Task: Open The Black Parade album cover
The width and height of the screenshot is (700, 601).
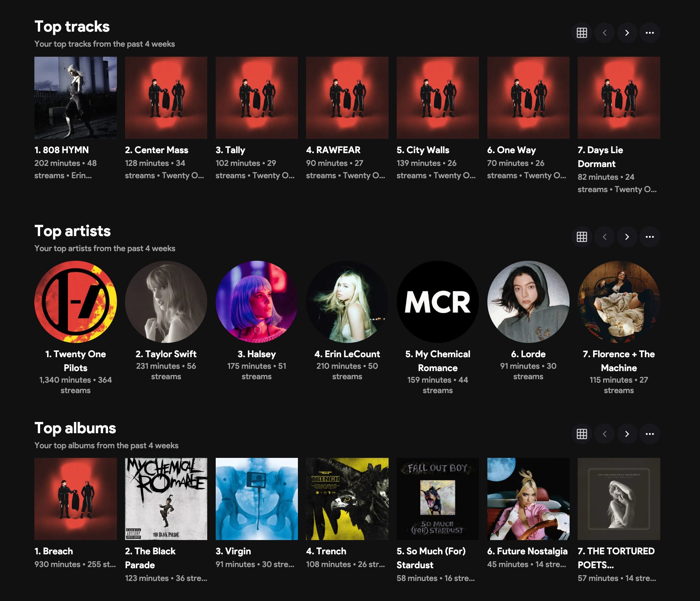Action: click(x=166, y=499)
